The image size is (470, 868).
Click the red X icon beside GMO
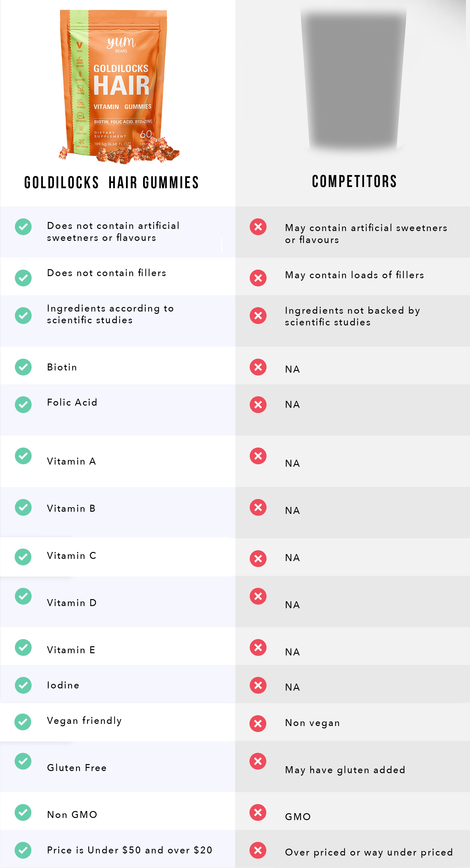[x=258, y=812]
